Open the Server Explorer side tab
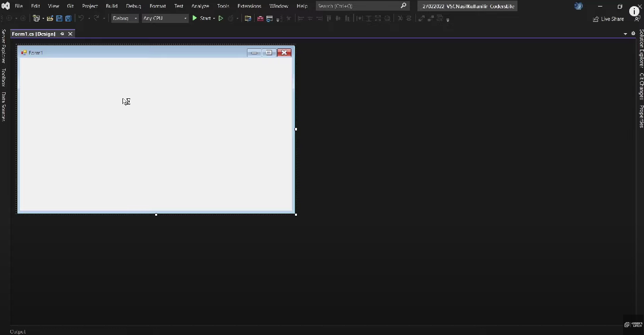The width and height of the screenshot is (644, 335). point(4,46)
